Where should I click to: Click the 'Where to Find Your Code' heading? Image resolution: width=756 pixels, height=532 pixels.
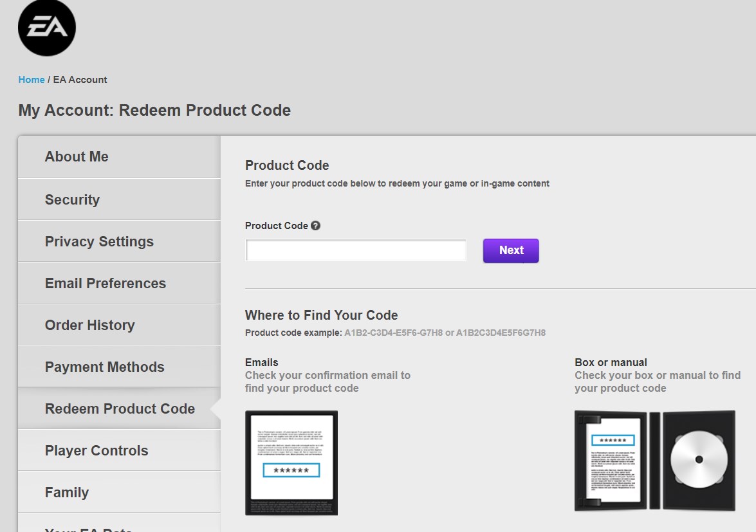click(x=321, y=315)
